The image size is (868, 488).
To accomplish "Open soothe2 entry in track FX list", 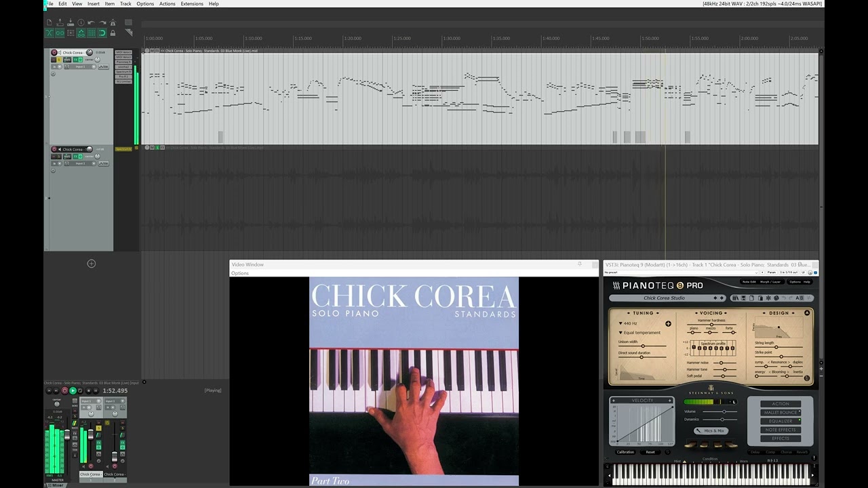I will pyautogui.click(x=123, y=66).
